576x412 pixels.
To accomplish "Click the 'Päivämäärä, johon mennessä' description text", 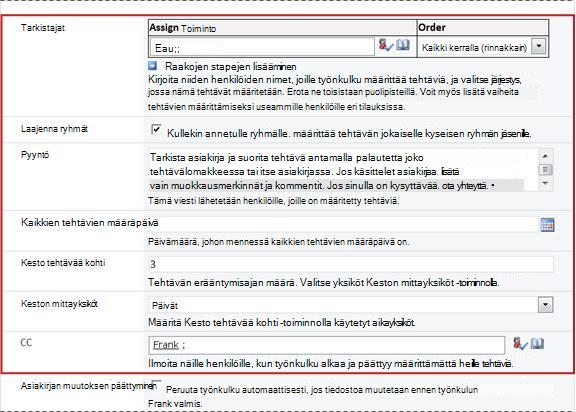I will 278,242.
